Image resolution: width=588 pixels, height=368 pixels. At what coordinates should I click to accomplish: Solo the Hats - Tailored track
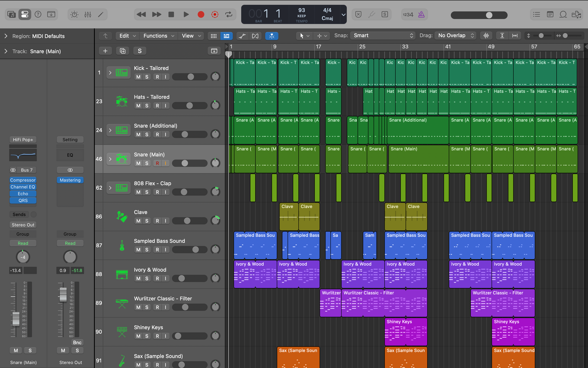pos(147,106)
